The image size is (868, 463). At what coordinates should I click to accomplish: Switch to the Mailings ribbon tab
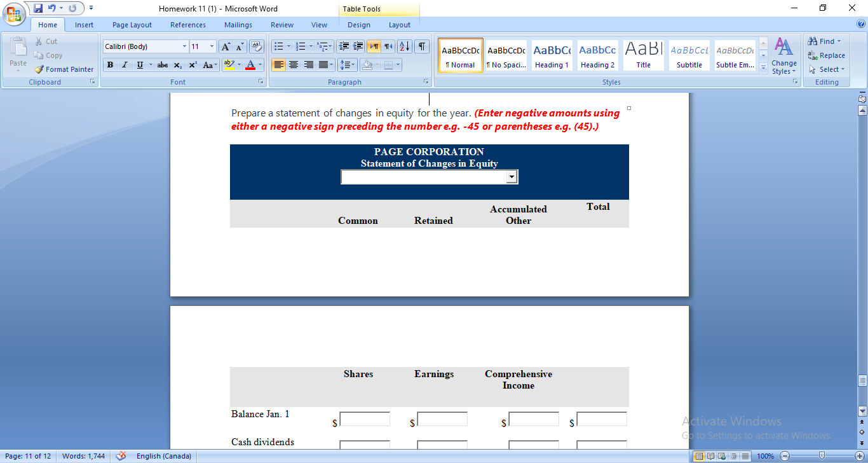(x=238, y=25)
